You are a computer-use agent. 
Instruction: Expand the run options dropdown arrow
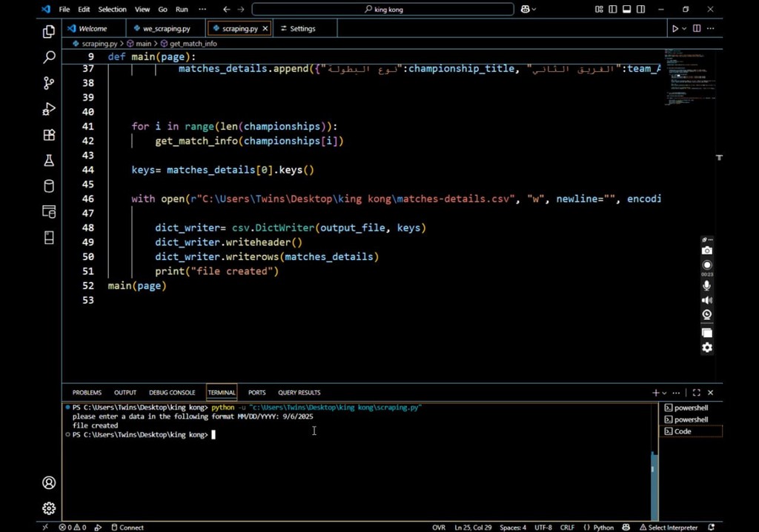[684, 29]
